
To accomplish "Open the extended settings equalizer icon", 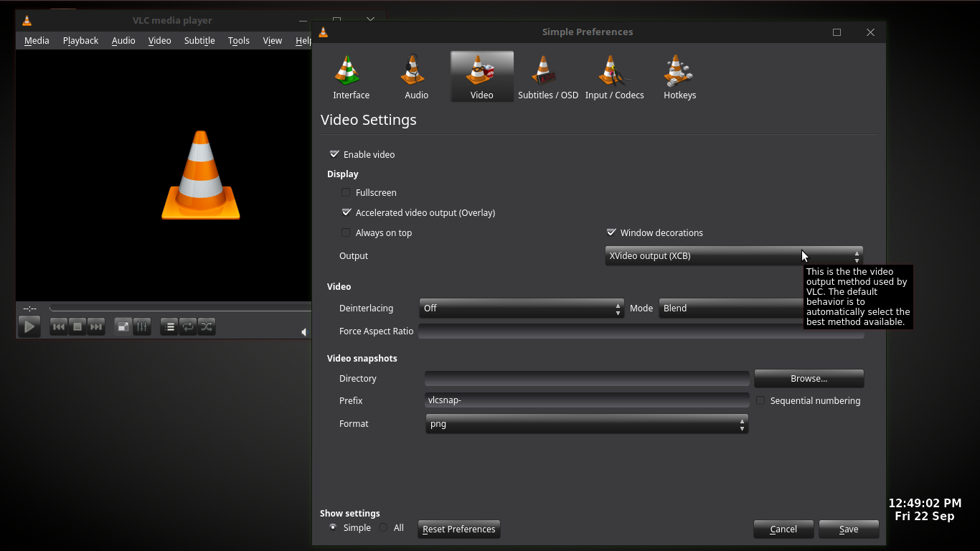I will 142,326.
